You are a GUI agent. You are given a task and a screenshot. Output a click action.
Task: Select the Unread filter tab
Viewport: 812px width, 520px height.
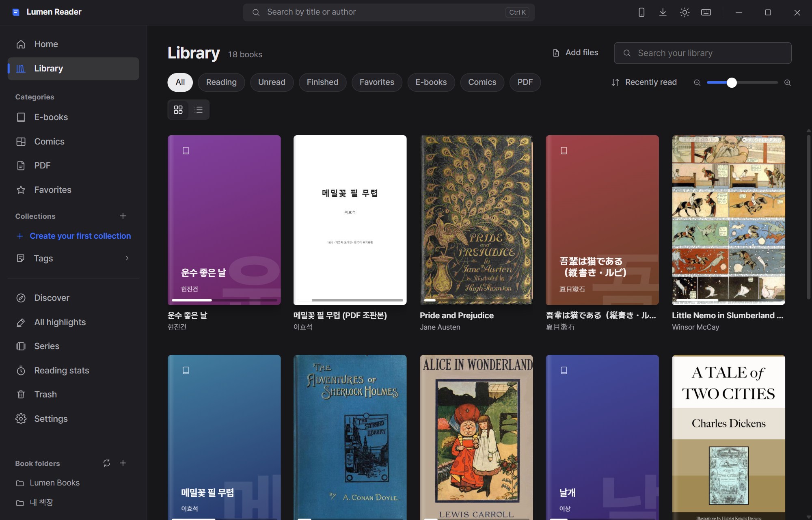[272, 82]
